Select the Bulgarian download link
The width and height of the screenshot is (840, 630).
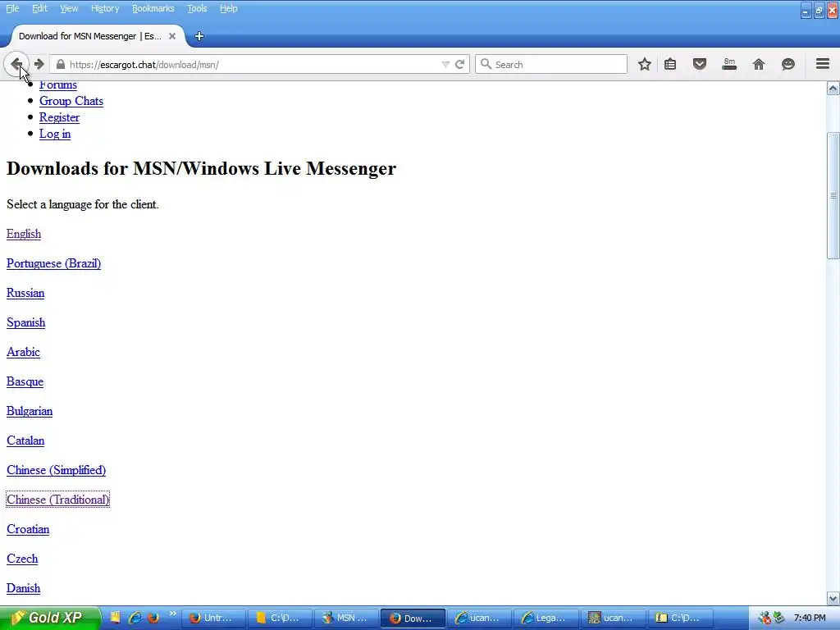pos(30,411)
